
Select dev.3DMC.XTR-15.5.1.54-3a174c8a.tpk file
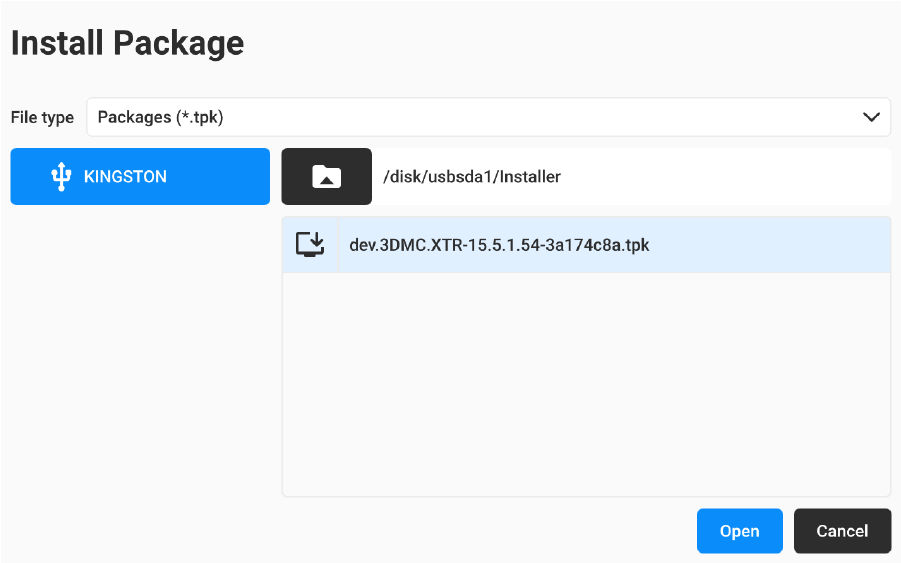(x=499, y=245)
